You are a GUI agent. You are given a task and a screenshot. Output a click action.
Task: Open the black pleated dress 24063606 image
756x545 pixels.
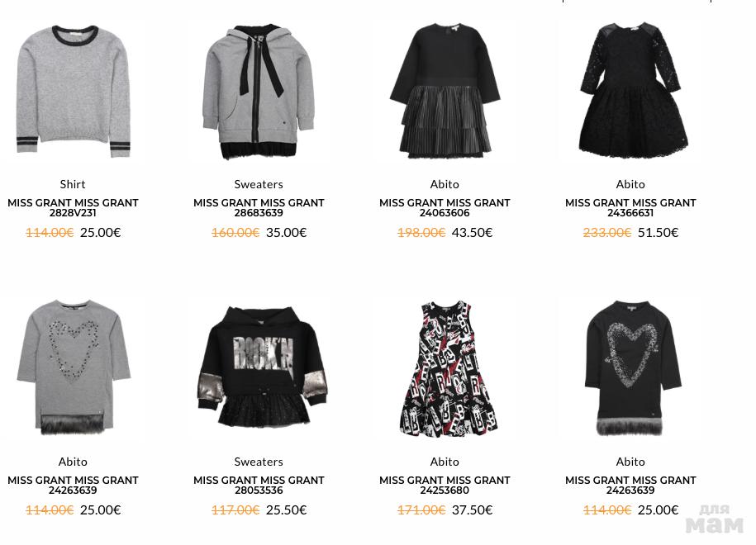pyautogui.click(x=445, y=91)
